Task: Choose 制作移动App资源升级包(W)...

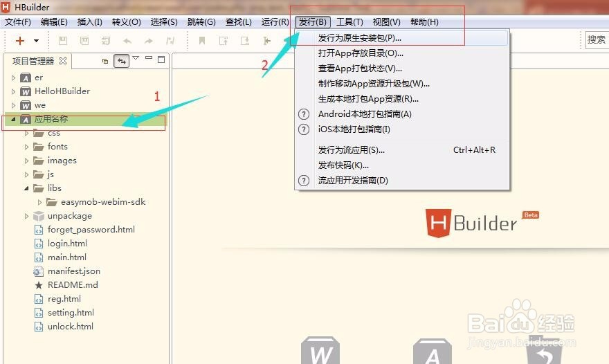Action: (402, 84)
